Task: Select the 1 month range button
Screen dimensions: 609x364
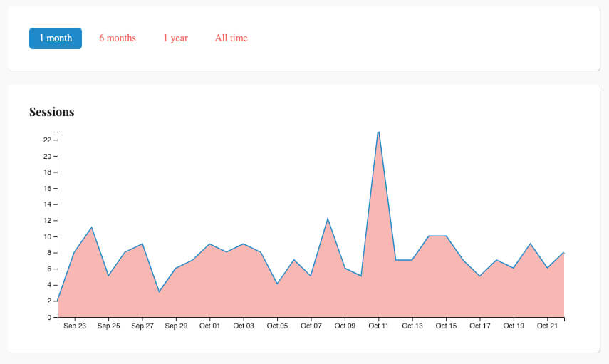Action: (x=56, y=38)
